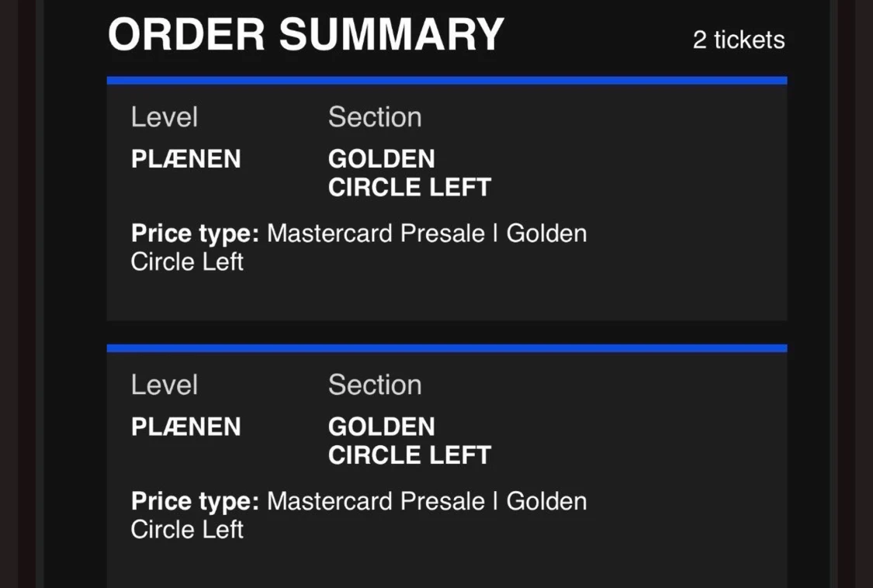Select the "2 tickets" count label

(738, 40)
